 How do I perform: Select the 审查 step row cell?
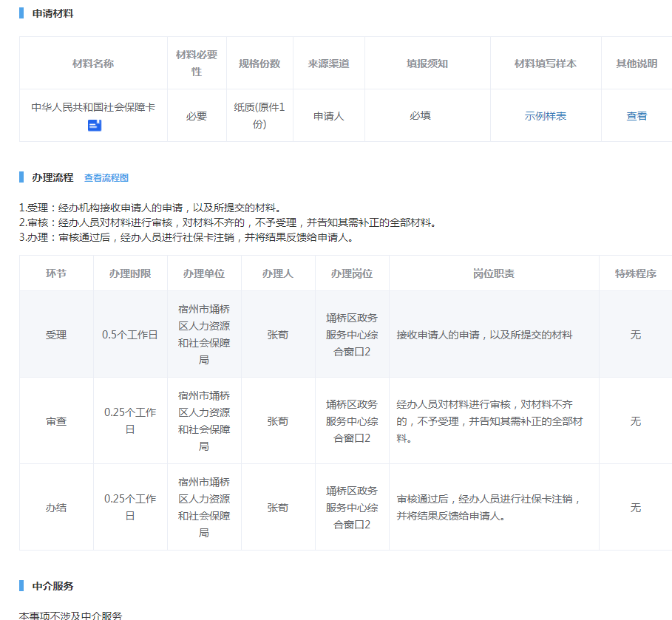click(56, 421)
